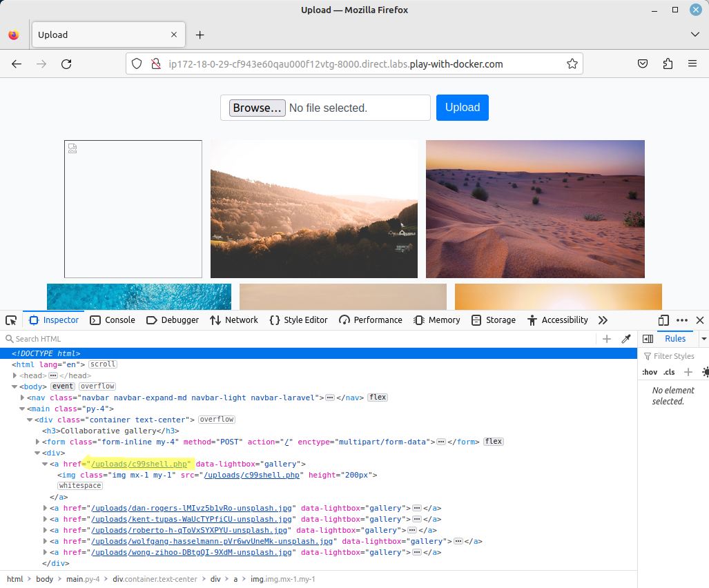
Task: Expand the form form-inline node
Action: [x=38, y=442]
